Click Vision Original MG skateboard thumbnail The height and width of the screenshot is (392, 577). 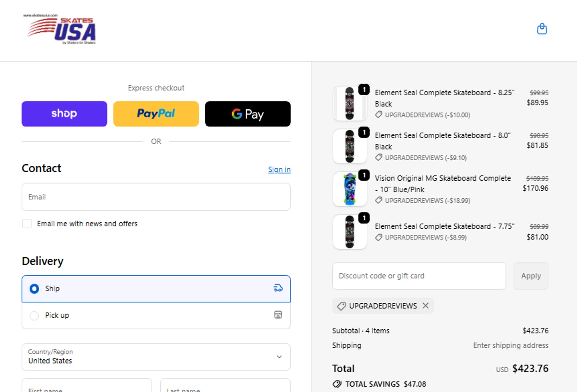350,189
